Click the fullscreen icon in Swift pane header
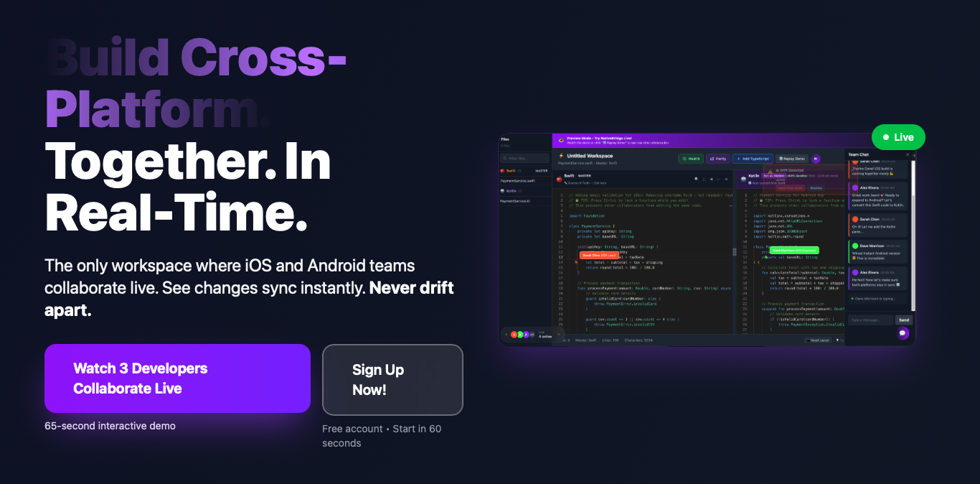Viewport: 980px width, 484px height. (705, 180)
